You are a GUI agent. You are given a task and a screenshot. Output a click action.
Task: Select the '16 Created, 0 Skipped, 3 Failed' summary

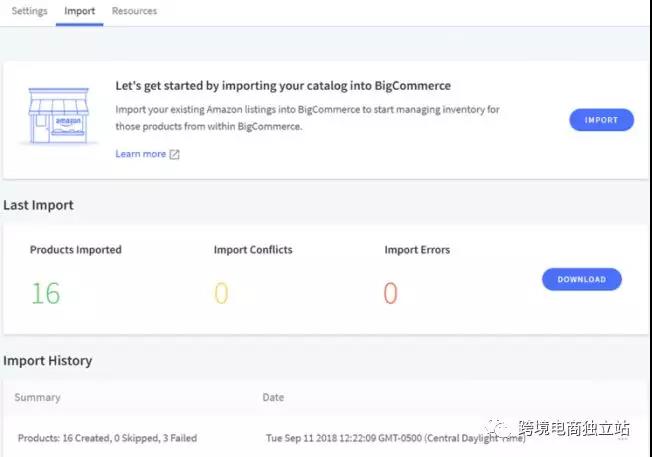click(107, 438)
